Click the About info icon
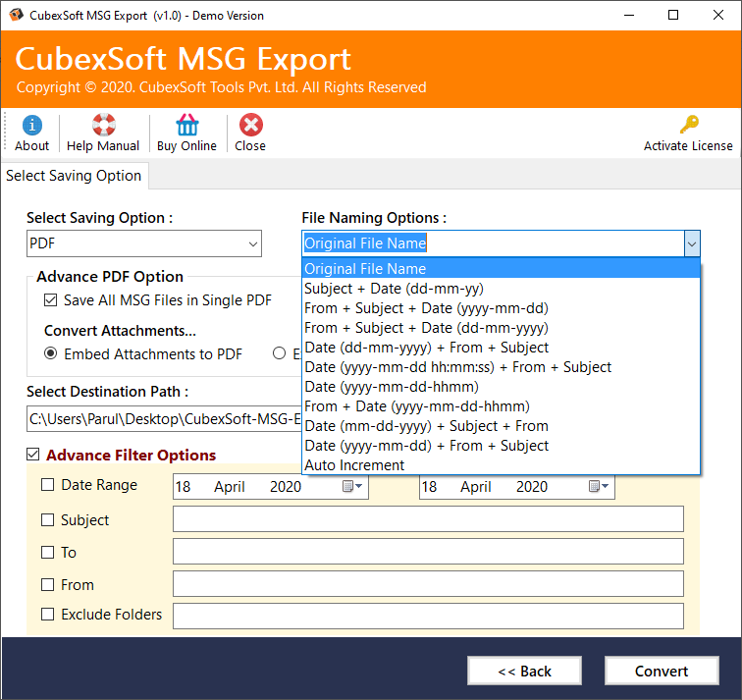This screenshot has width=742, height=700. coord(31,126)
